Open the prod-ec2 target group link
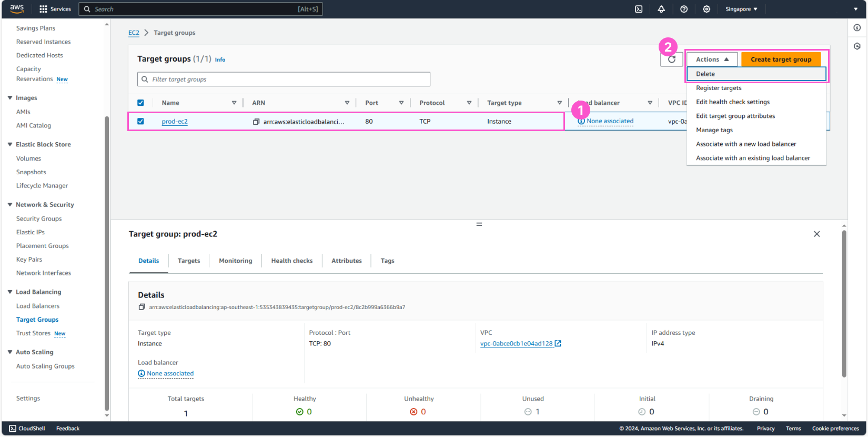868x437 pixels. (175, 122)
